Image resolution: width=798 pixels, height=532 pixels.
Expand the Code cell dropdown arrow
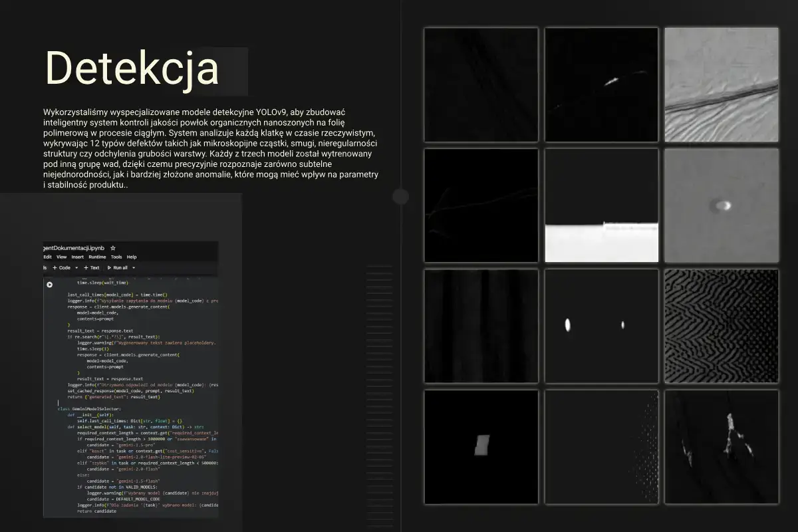click(x=77, y=267)
